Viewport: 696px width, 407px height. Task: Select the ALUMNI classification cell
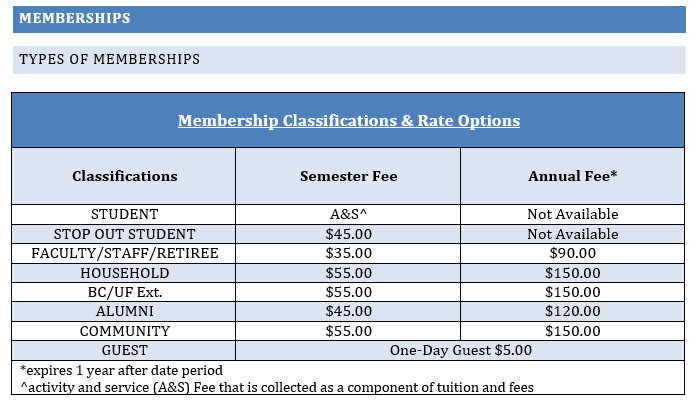(x=124, y=312)
